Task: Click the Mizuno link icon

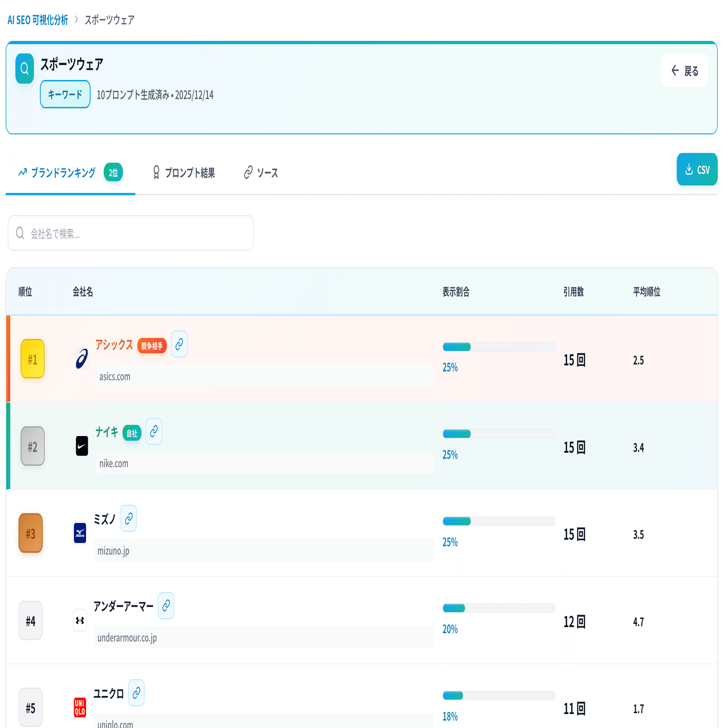Action: point(128,518)
